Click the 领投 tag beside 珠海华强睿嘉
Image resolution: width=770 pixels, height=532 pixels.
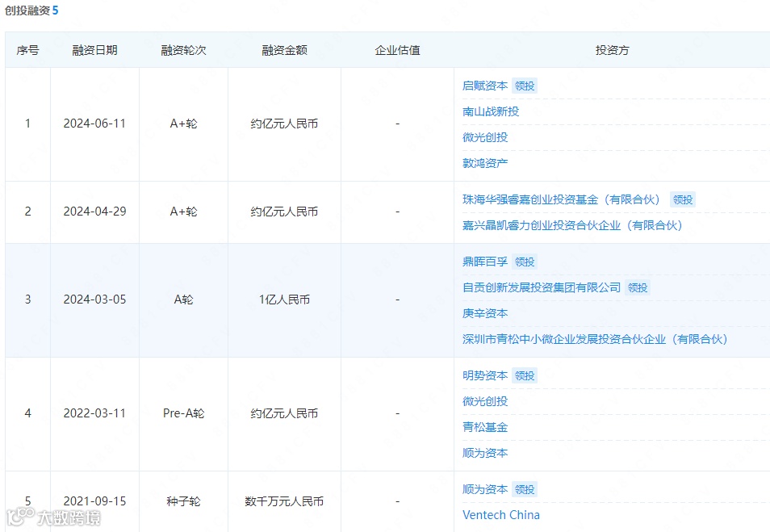(x=683, y=200)
